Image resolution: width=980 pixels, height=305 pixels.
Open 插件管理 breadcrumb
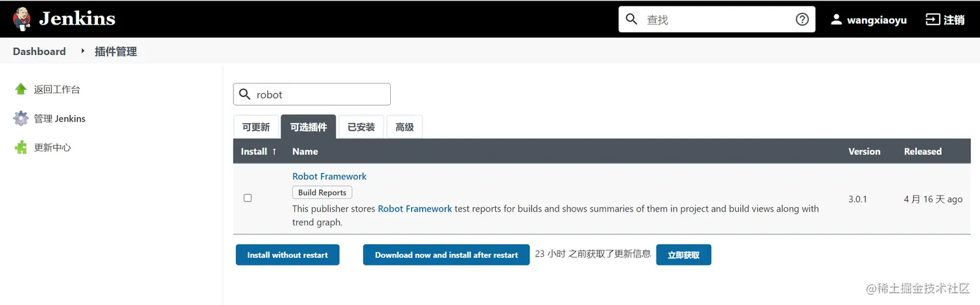(115, 51)
